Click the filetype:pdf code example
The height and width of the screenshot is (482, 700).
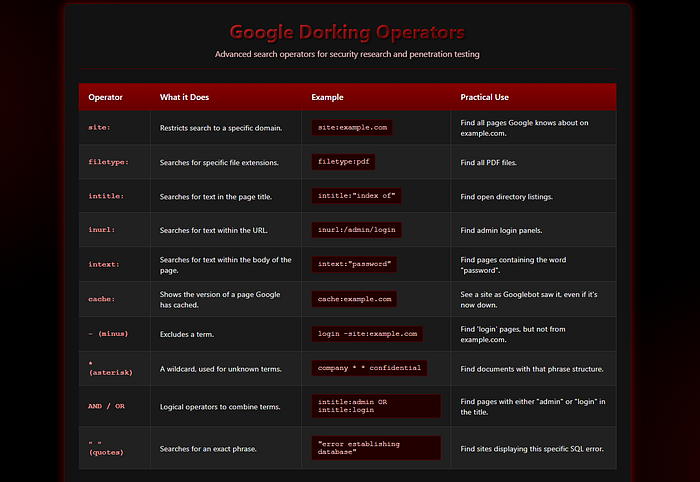[x=343, y=162]
